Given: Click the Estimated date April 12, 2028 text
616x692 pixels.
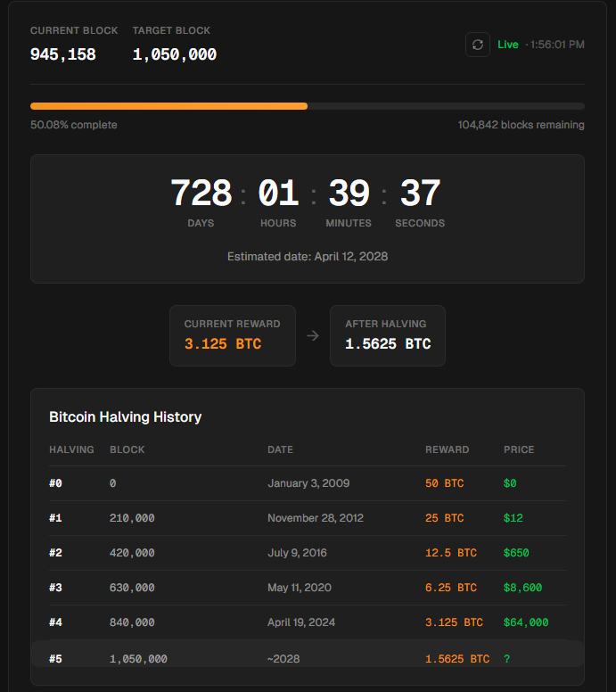Looking at the screenshot, I should tap(308, 257).
